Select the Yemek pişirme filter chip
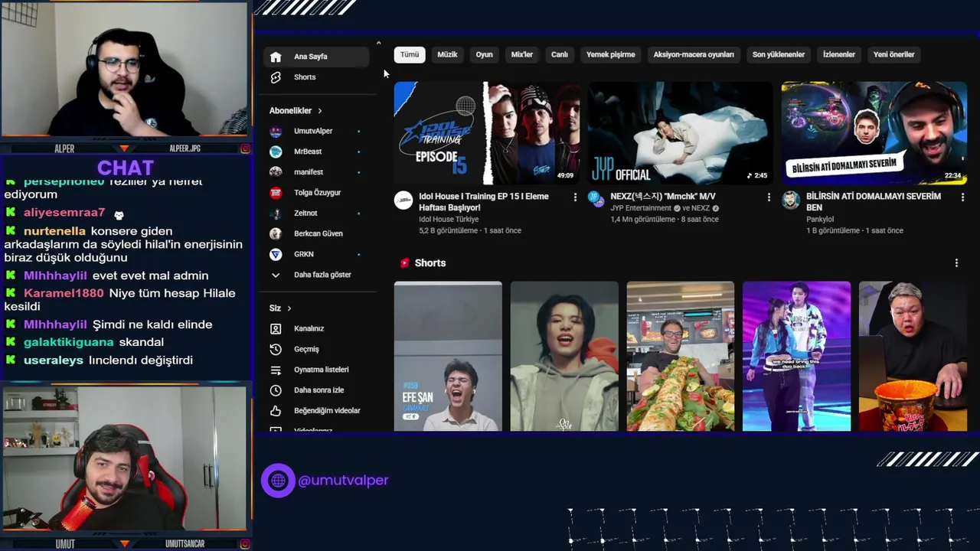980x551 pixels. (x=611, y=54)
